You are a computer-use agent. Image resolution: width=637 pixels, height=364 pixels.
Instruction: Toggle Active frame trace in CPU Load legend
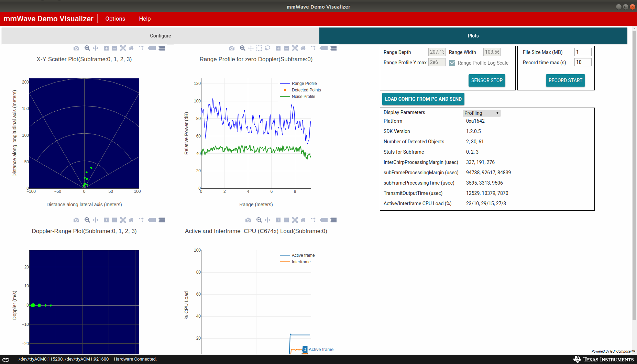(297, 255)
